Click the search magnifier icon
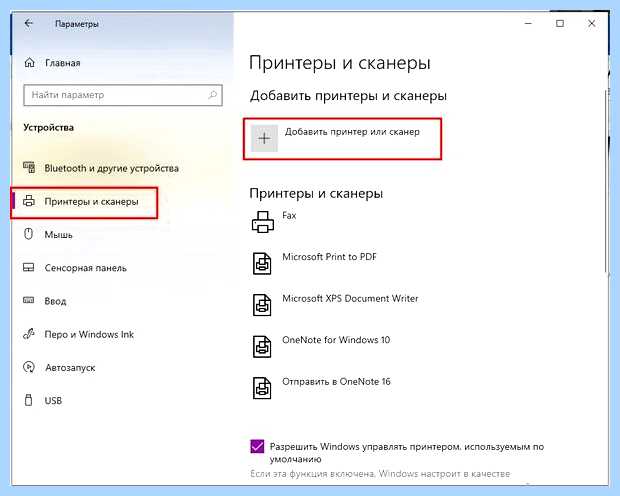Image resolution: width=620 pixels, height=496 pixels. 212,95
